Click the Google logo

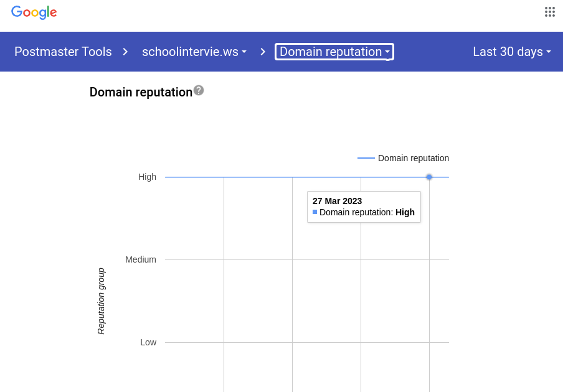pos(34,12)
